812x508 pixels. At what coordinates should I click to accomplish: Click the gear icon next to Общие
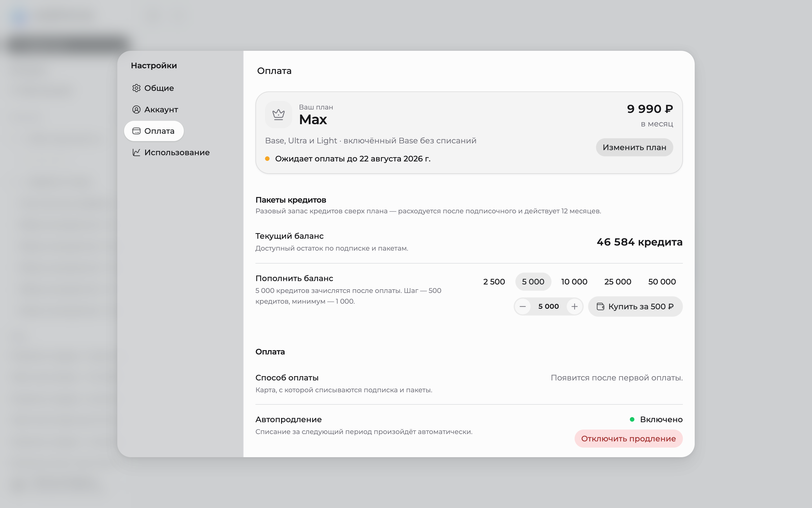coord(136,88)
